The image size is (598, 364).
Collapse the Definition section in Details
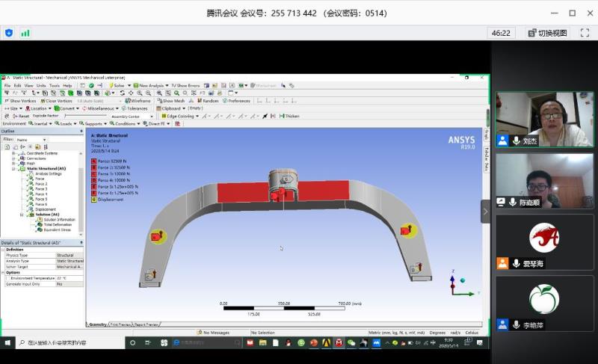pyautogui.click(x=3, y=250)
